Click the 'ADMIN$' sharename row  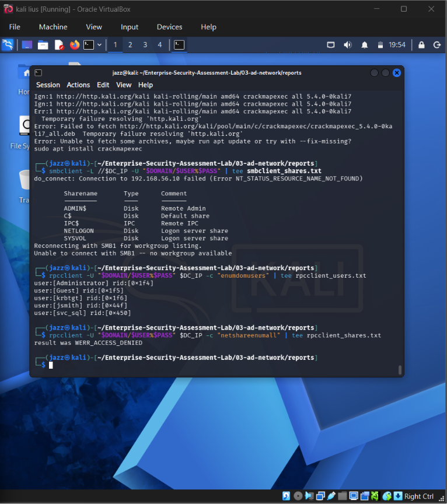(135, 208)
